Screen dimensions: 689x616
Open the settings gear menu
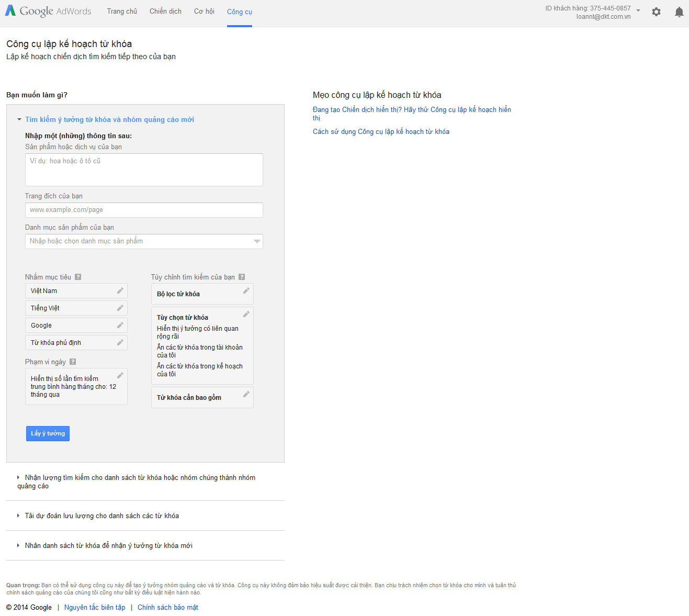[656, 12]
